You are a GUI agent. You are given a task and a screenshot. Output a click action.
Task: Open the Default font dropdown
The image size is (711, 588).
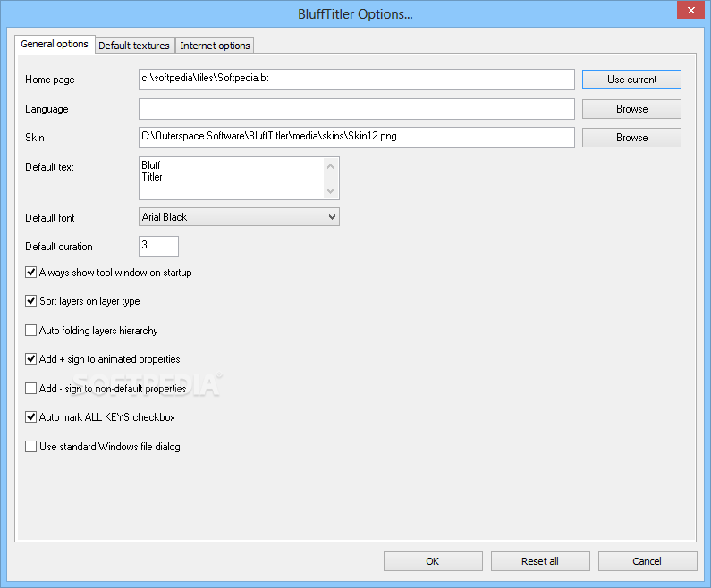coord(239,217)
